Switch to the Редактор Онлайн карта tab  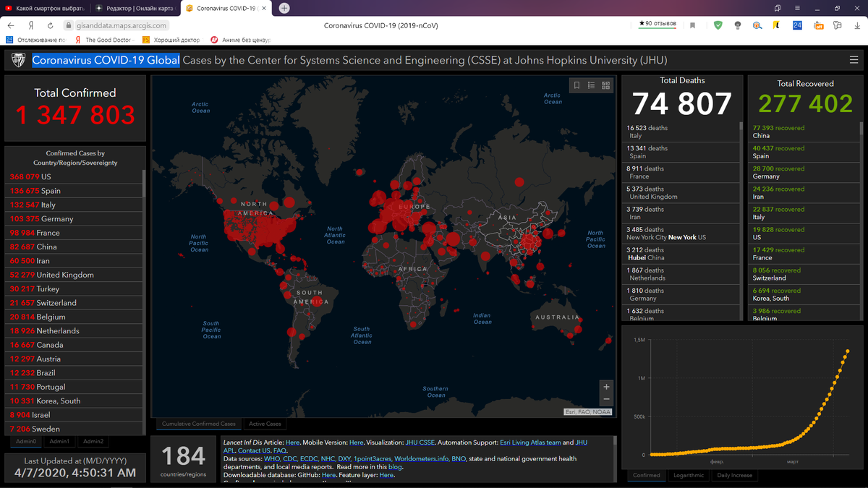[x=135, y=8]
